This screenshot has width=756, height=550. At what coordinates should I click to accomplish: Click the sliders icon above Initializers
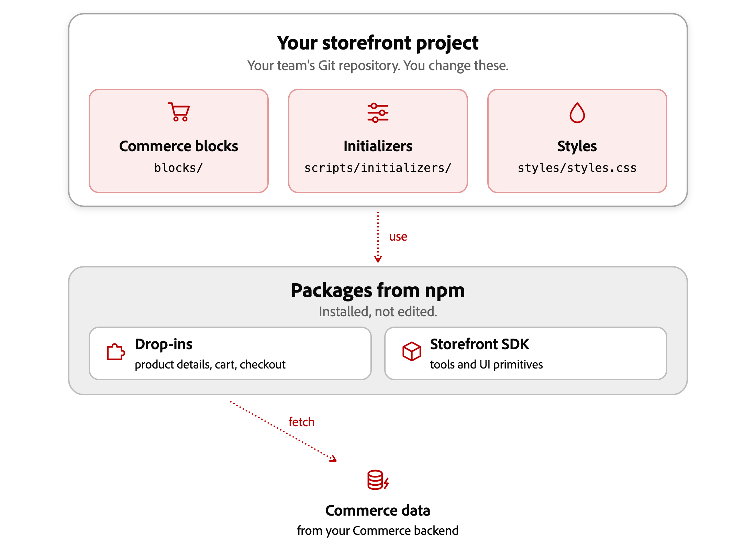[x=378, y=112]
